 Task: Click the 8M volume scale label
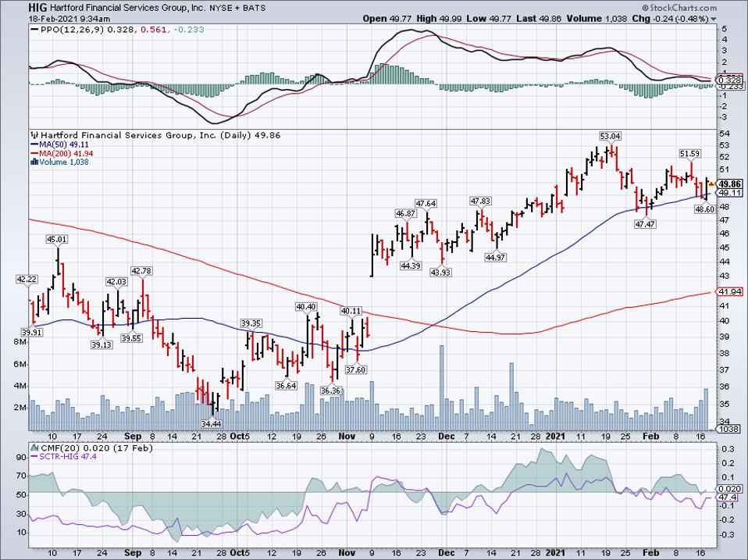20,342
